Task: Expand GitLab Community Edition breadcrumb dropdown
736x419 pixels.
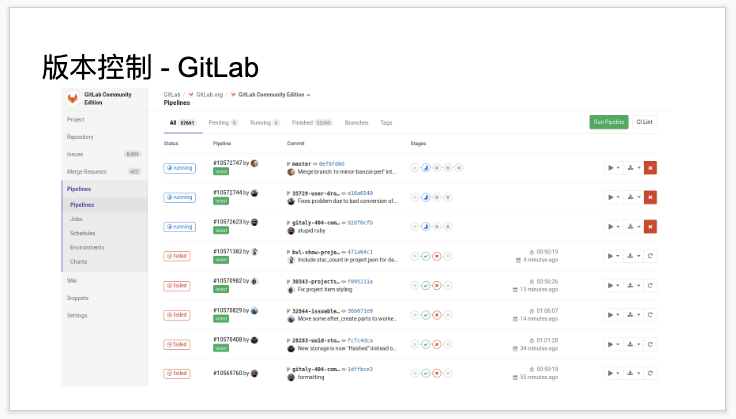Action: (x=308, y=95)
